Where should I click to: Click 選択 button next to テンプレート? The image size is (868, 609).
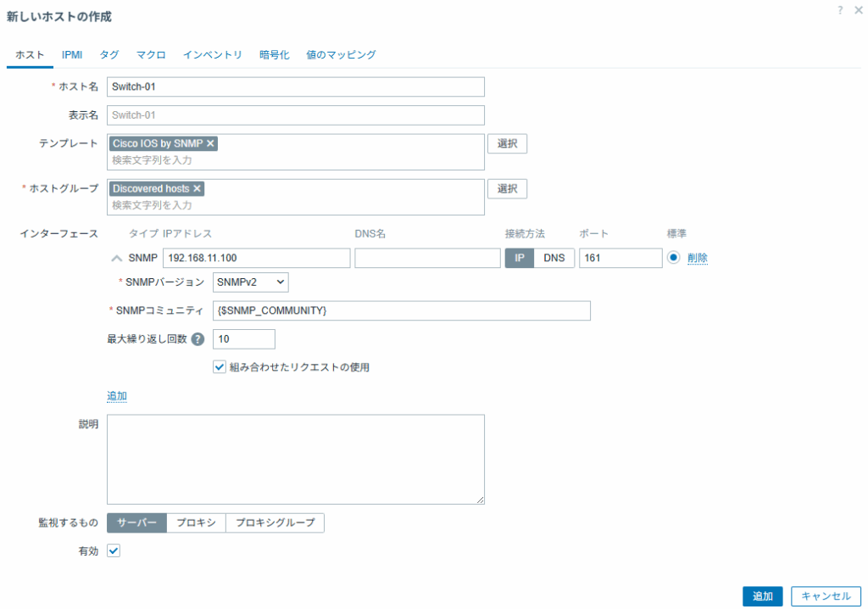coord(507,143)
